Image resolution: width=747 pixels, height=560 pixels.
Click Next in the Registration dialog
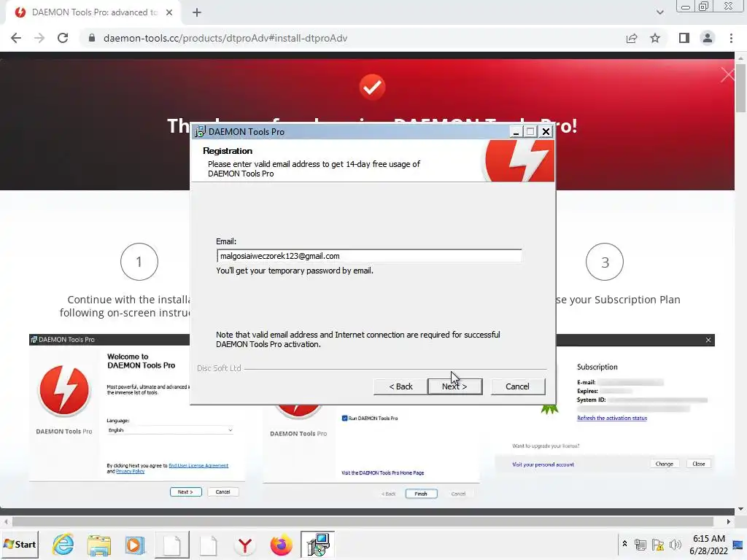click(x=455, y=386)
